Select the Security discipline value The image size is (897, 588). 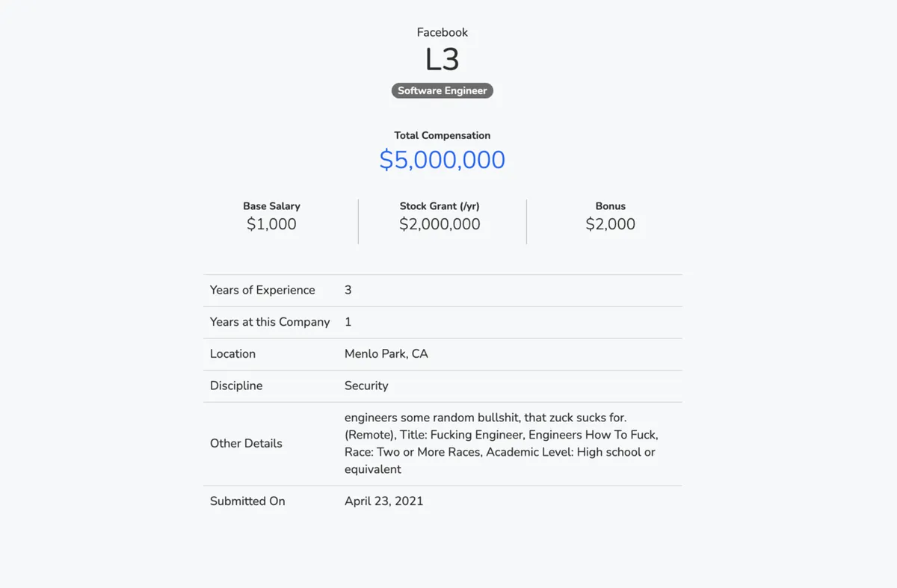tap(366, 386)
